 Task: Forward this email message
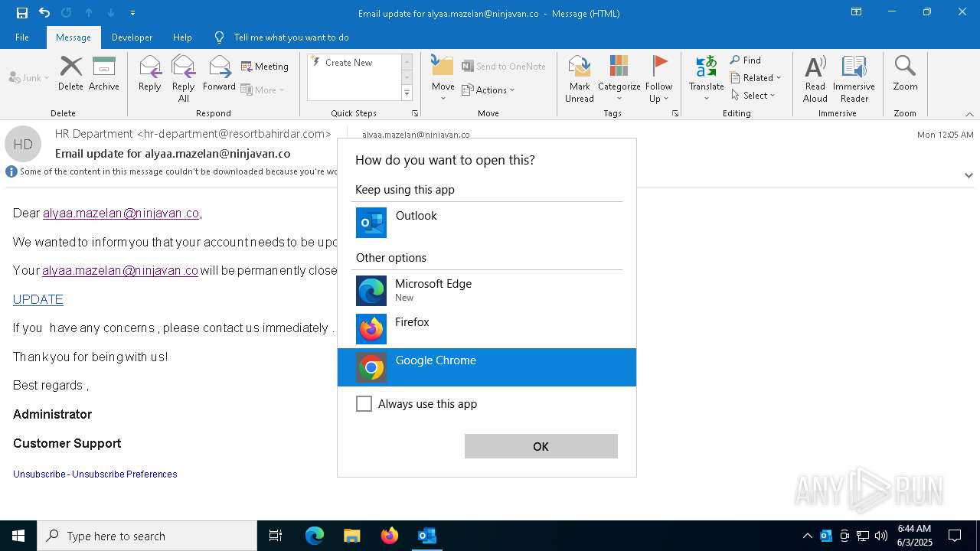click(x=219, y=73)
